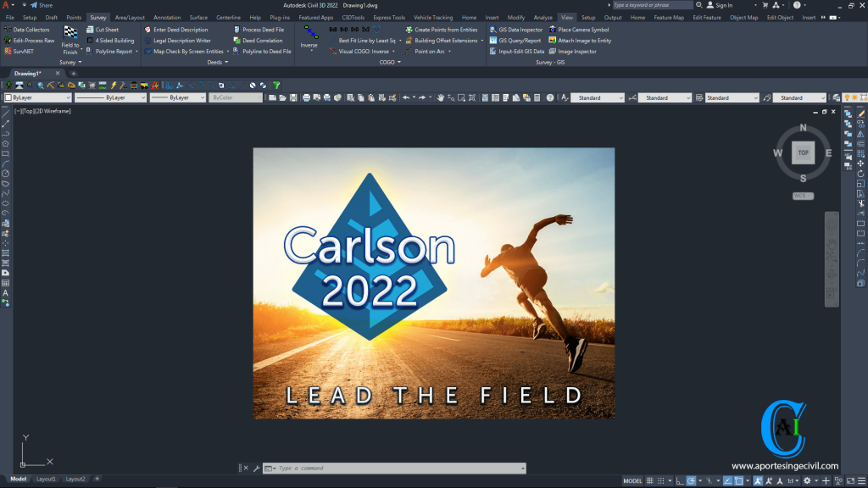
Task: Open the ByColor color control
Action: point(235,97)
